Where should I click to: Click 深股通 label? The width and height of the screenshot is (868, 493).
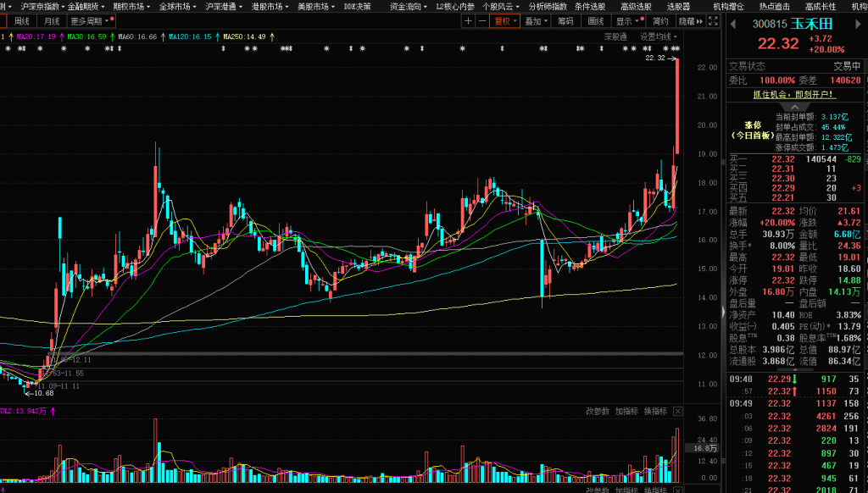[x=615, y=36]
